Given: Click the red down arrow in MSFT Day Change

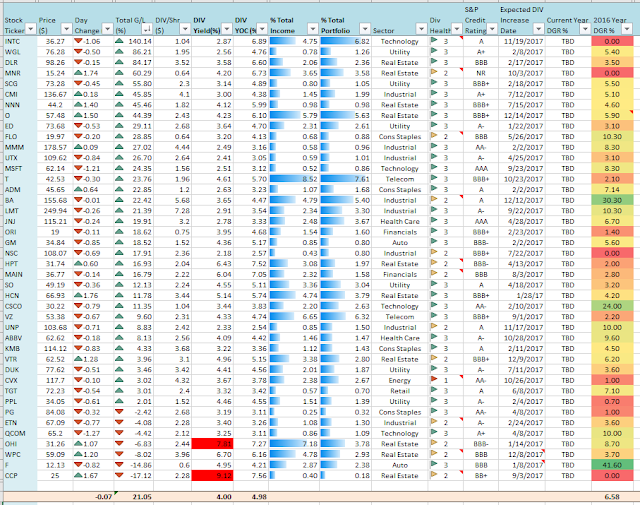Looking at the screenshot, I should coord(78,168).
